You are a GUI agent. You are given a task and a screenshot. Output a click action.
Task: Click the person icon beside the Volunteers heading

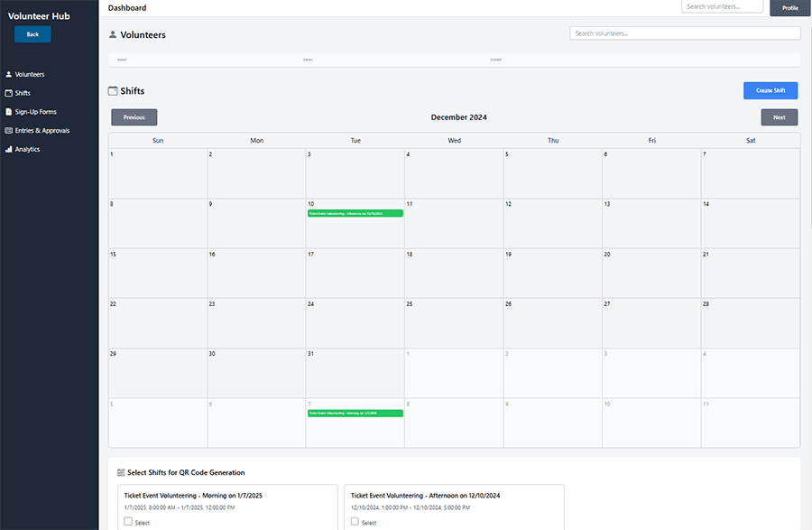(x=113, y=34)
